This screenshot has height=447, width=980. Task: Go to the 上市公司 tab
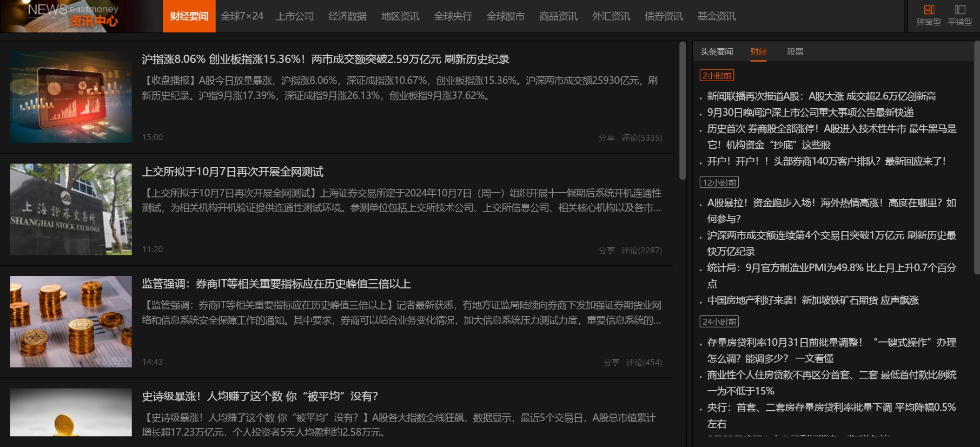(x=295, y=16)
